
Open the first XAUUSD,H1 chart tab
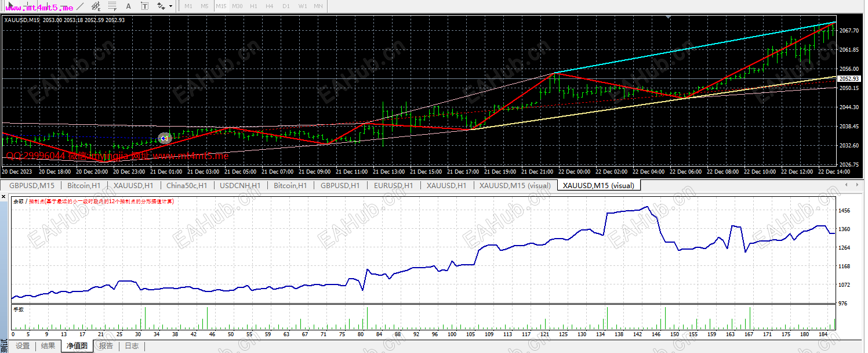pyautogui.click(x=133, y=185)
